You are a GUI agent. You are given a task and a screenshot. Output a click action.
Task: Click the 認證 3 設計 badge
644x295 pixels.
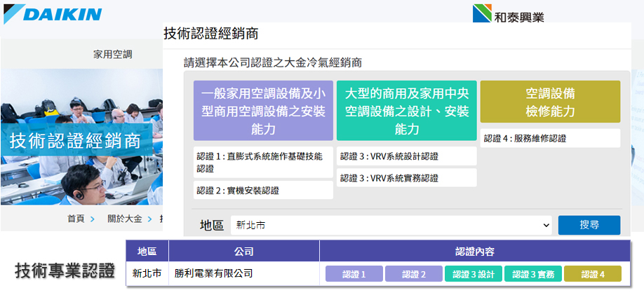pyautogui.click(x=473, y=274)
